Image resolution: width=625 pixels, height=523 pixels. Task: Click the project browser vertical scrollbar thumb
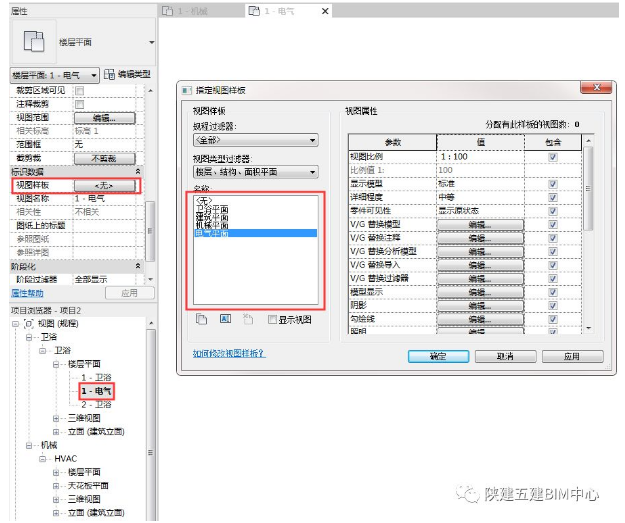click(150, 425)
